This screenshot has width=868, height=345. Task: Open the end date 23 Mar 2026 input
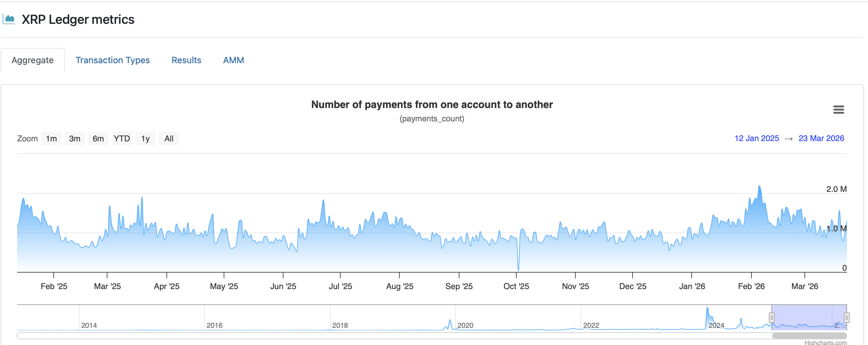click(821, 138)
